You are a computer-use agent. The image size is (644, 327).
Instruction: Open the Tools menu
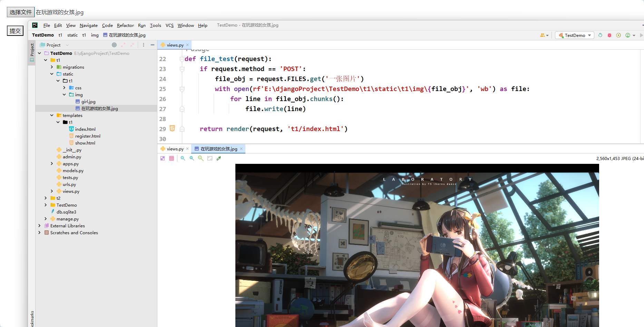pos(155,25)
